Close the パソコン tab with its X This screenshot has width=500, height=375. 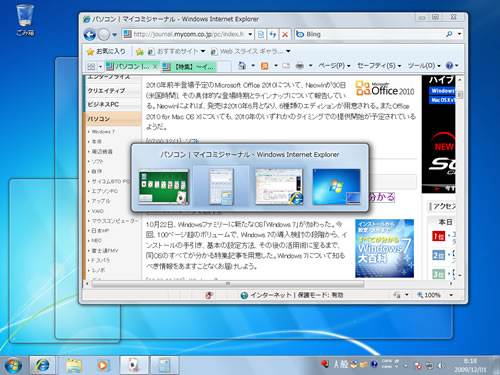[155, 66]
